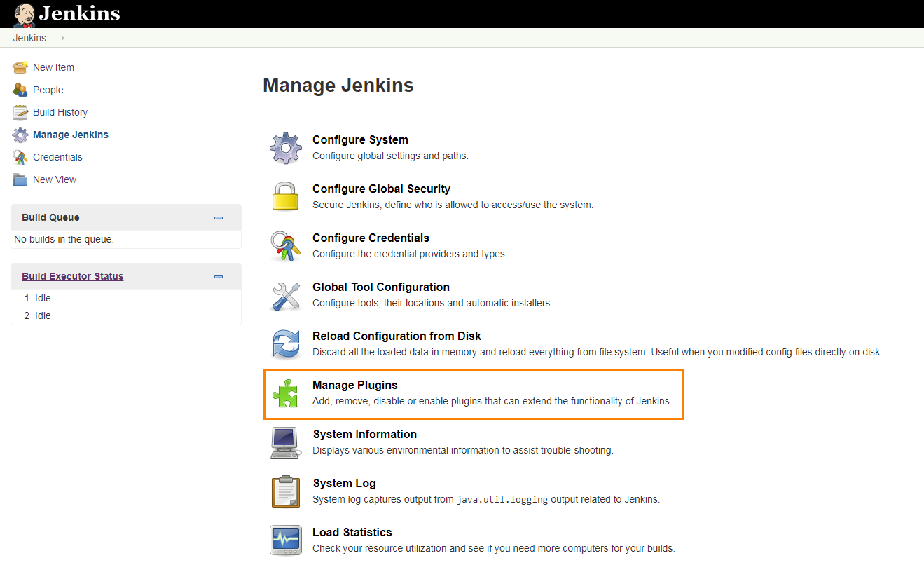The image size is (924, 565).
Task: Select Manage Jenkins in the sidebar
Action: point(70,135)
